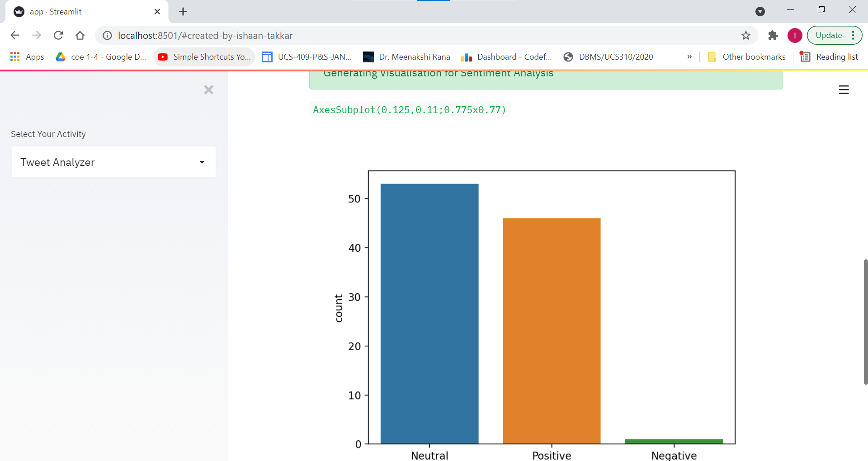This screenshot has height=461, width=868.
Task: Click the Update button
Action: pyautogui.click(x=830, y=35)
